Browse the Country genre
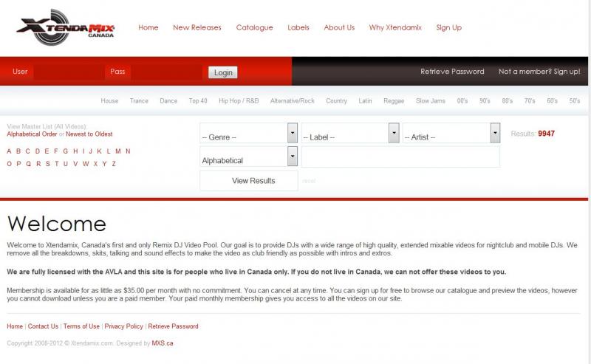The width and height of the screenshot is (591, 364). pyautogui.click(x=336, y=100)
